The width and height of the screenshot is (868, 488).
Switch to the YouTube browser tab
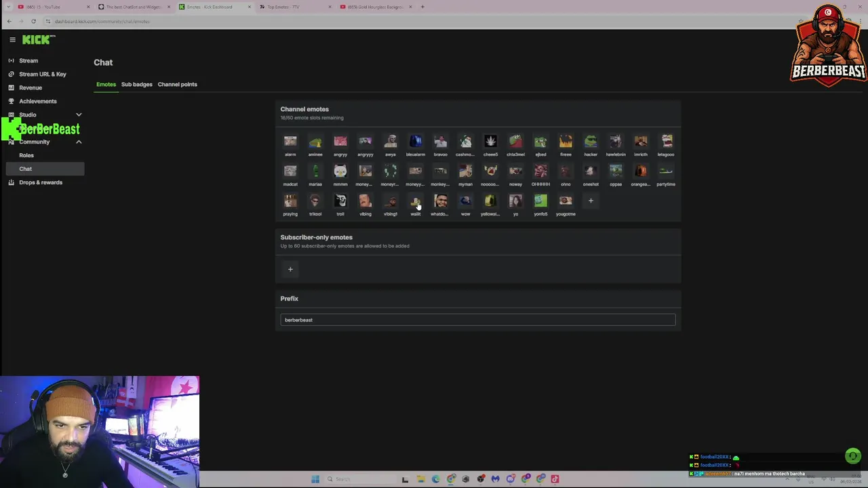click(x=53, y=7)
